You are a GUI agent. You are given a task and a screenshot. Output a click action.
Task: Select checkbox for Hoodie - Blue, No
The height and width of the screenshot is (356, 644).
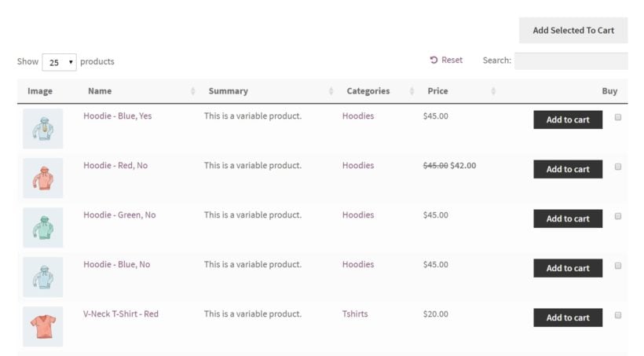618,266
